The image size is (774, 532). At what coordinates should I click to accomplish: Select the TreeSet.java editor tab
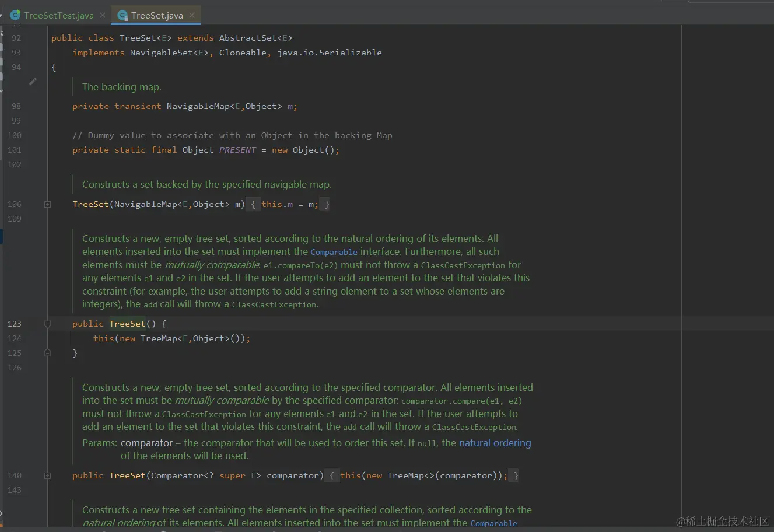[x=157, y=16]
